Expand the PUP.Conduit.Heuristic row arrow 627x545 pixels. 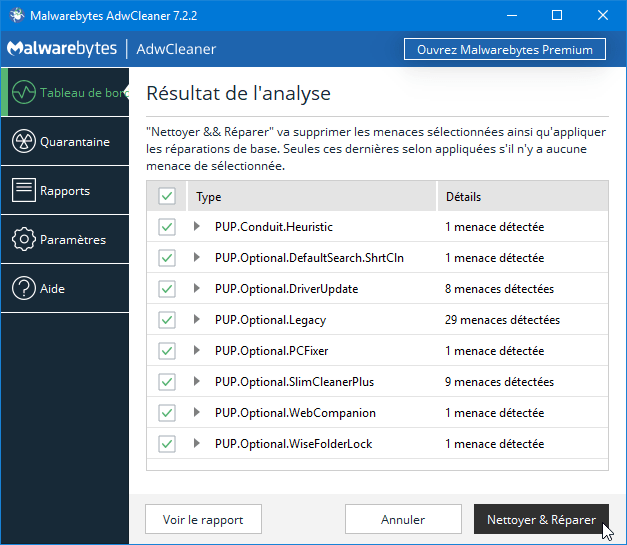click(196, 226)
